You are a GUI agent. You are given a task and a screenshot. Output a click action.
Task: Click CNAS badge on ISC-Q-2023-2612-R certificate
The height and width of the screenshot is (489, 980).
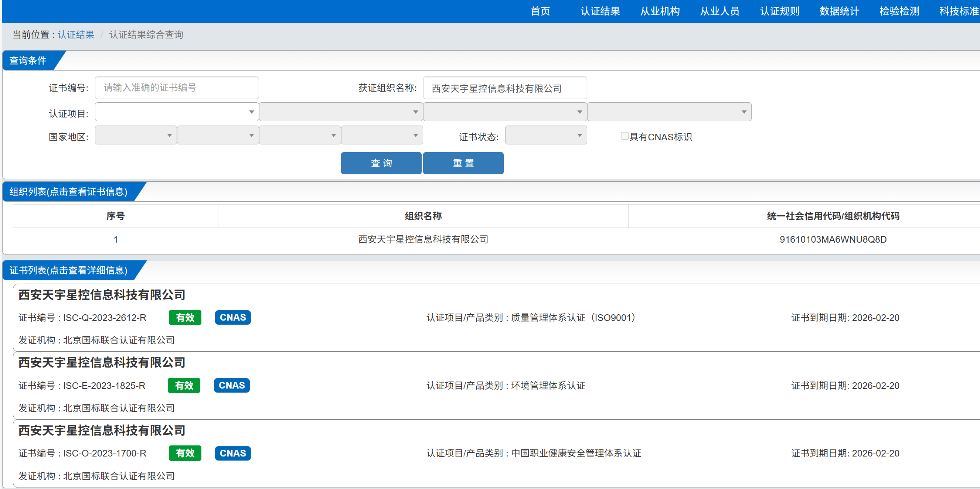(x=232, y=317)
